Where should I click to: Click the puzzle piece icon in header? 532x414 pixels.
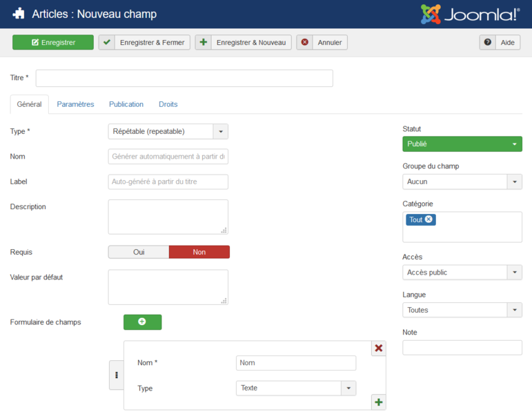[x=19, y=14]
